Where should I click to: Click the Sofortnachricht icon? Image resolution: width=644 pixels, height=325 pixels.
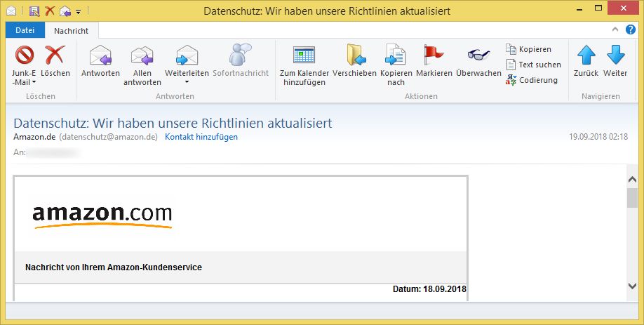(x=240, y=54)
